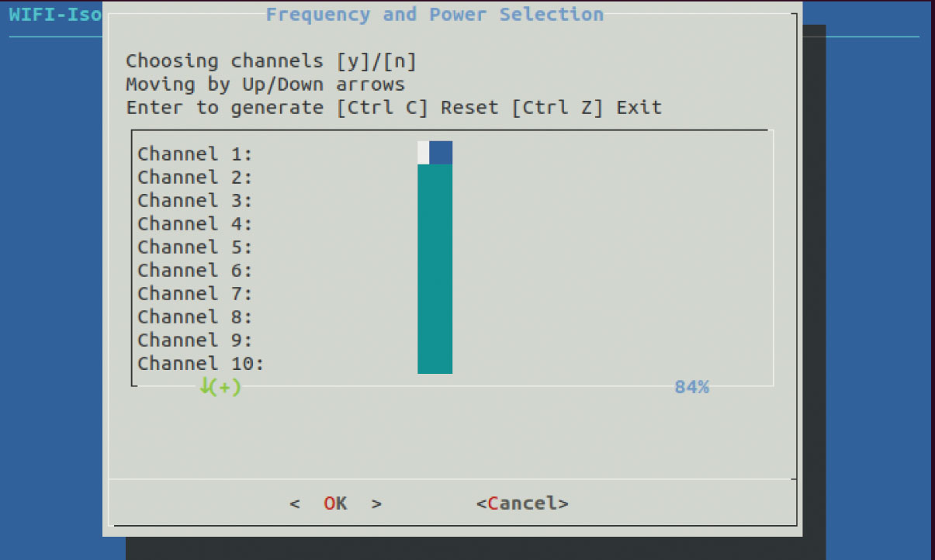This screenshot has height=560, width=935.
Task: Click the Channel 1 label
Action: pyautogui.click(x=195, y=154)
